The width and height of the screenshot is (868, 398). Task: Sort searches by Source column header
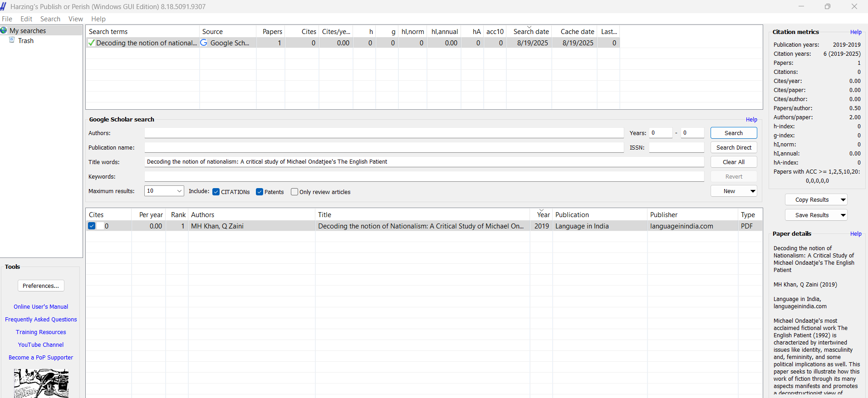click(228, 31)
